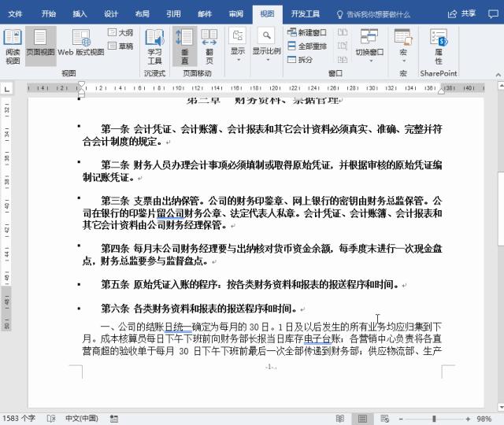Expand the Macros (宏) dropdown

coord(403,46)
